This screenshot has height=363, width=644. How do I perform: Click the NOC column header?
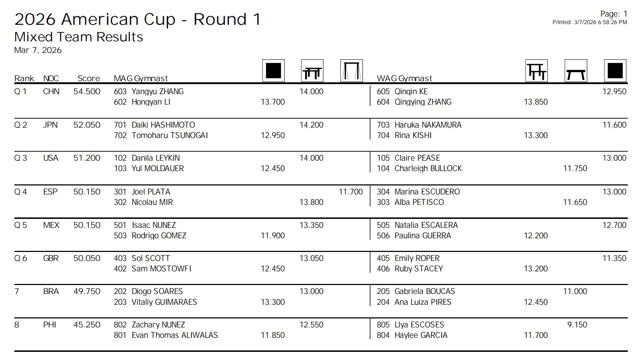click(x=51, y=78)
